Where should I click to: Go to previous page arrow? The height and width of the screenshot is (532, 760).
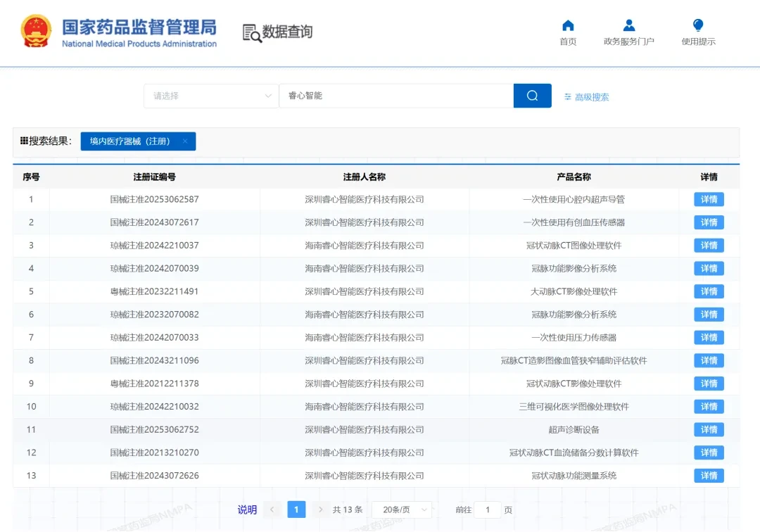coord(272,509)
